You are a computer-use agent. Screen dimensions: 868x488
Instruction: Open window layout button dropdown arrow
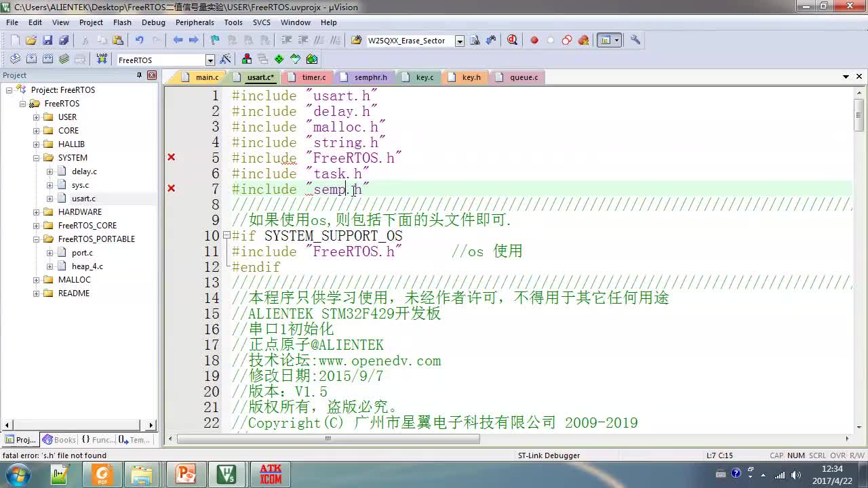(616, 41)
